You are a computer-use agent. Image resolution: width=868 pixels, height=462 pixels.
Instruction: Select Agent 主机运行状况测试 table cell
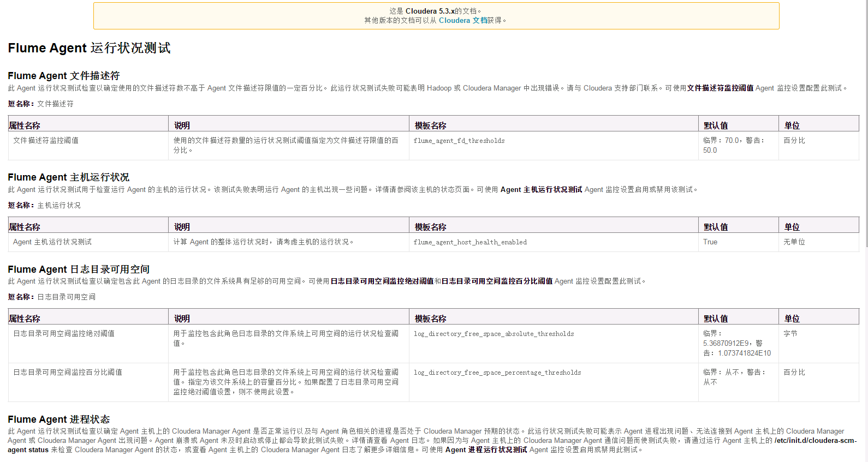click(x=88, y=242)
